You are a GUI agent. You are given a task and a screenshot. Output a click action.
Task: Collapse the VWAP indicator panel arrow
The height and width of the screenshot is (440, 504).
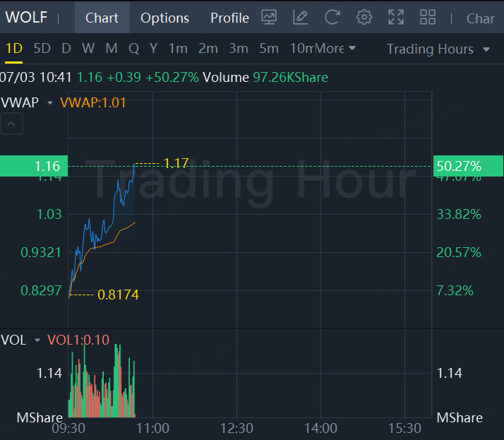coord(13,125)
